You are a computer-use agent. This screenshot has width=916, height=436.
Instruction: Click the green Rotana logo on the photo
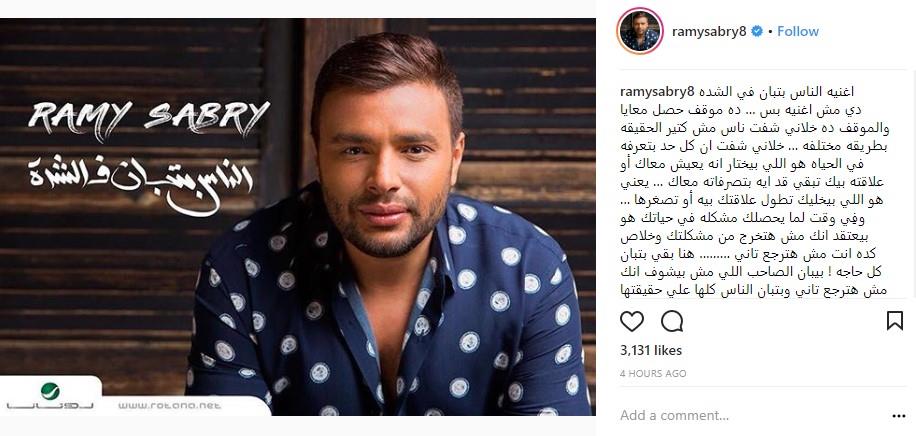(x=50, y=391)
